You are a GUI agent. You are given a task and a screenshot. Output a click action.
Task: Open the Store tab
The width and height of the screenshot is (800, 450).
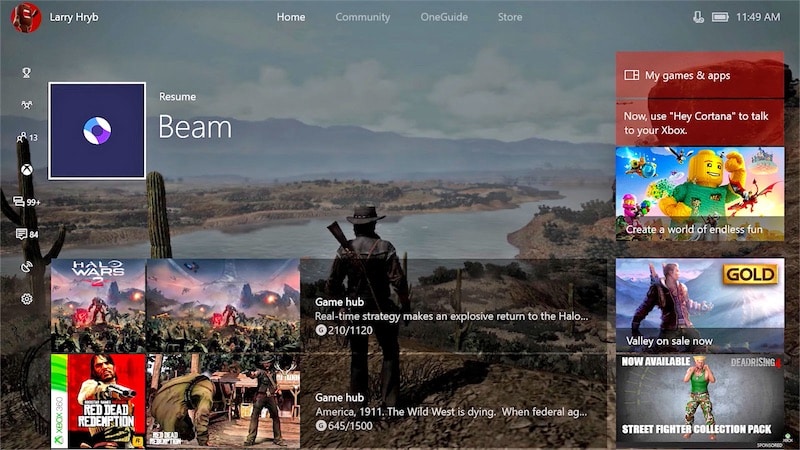point(510,17)
